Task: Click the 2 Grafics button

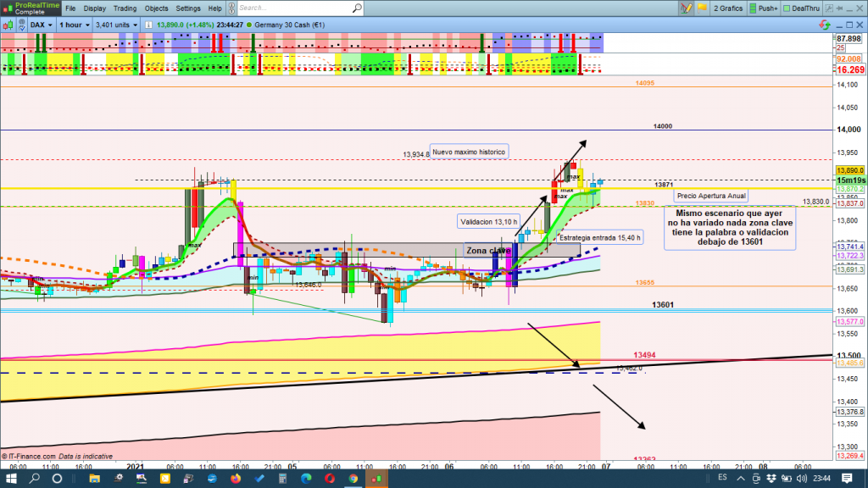Action: tap(725, 8)
